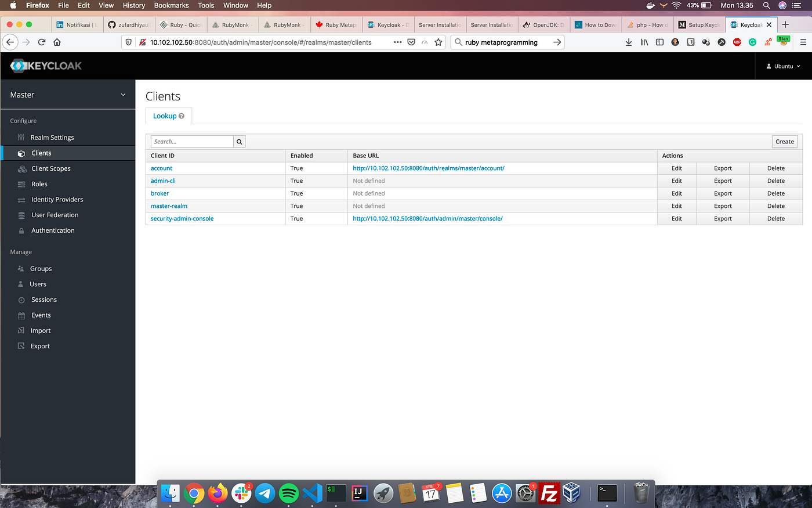The image size is (812, 508).
Task: Click the Adblock Plus extension icon
Action: point(737,42)
